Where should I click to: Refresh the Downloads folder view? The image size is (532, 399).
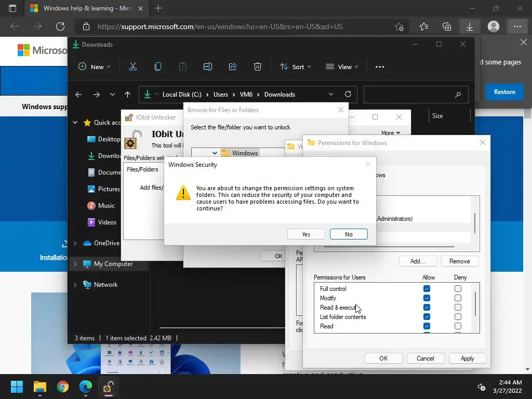[348, 95]
